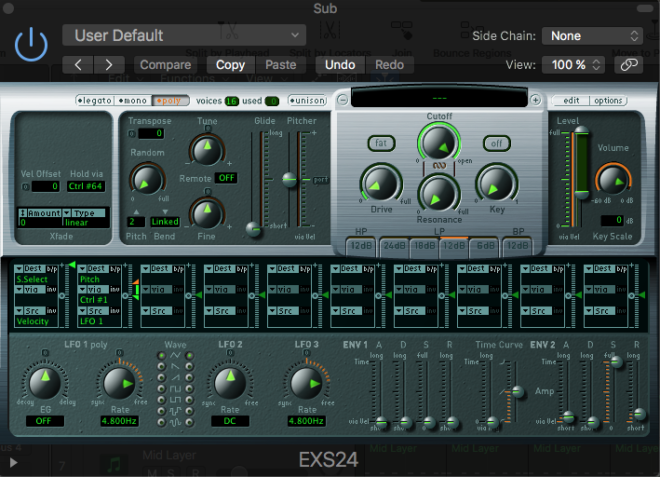
Task: Open Dest menu of S.Select slot
Action: click(x=30, y=269)
